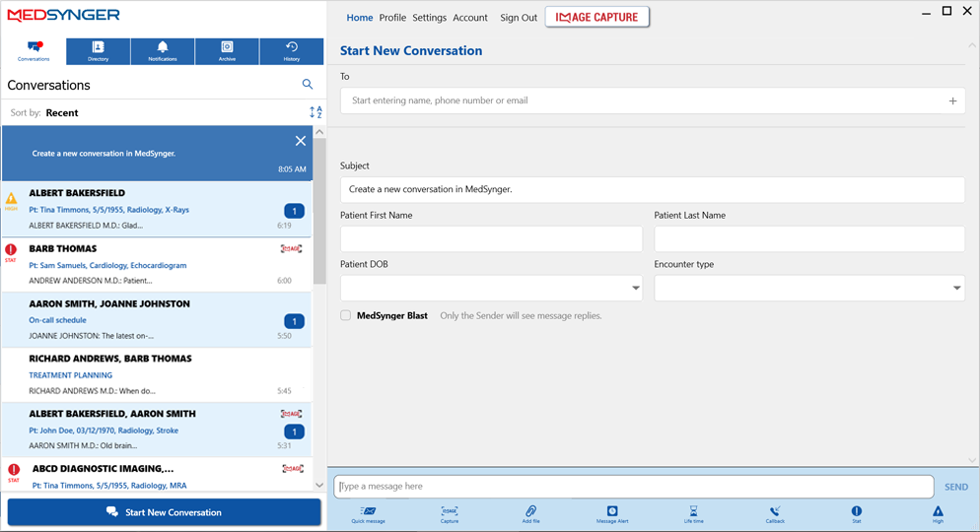Mark message as High priority
980x532 pixels.
coord(938,514)
